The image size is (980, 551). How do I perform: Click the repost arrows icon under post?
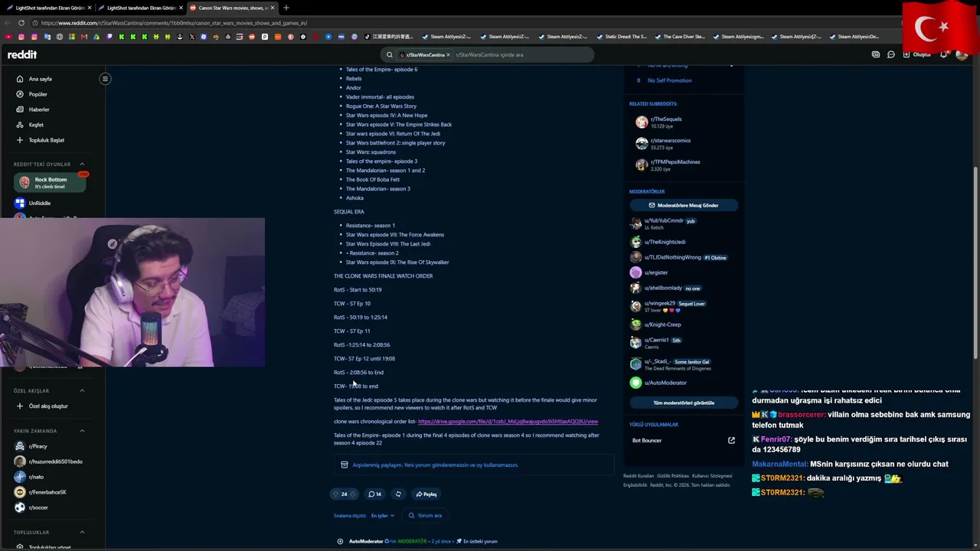coord(398,494)
